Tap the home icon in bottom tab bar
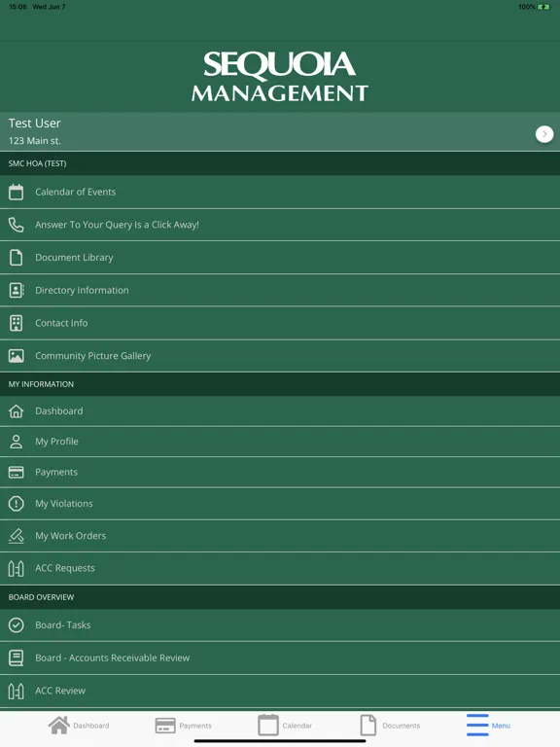The image size is (560, 747). [x=58, y=725]
